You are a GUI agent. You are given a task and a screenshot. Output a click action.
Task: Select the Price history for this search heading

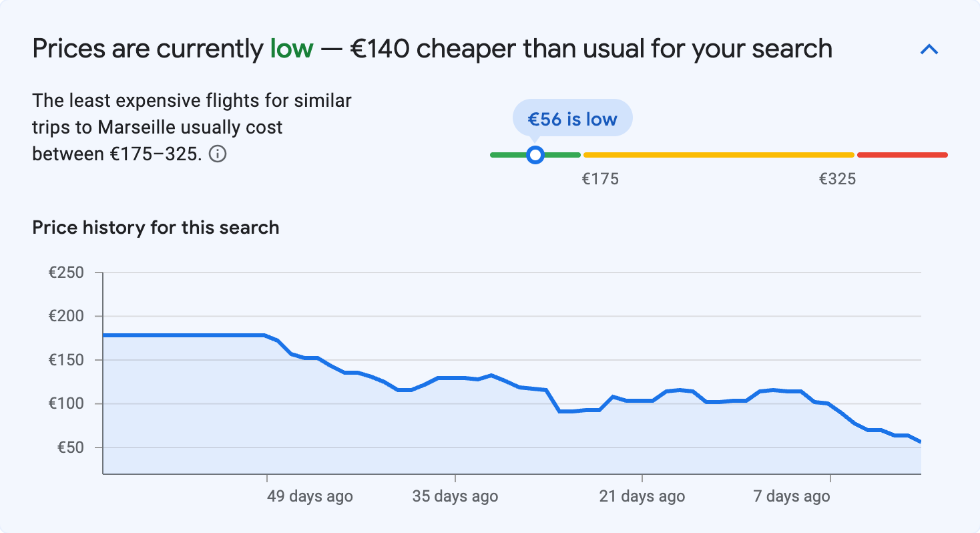click(155, 227)
